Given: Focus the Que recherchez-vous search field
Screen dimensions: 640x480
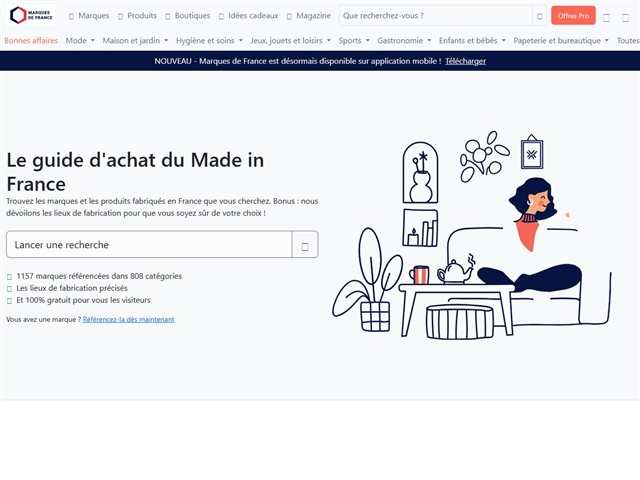Looking at the screenshot, I should (x=436, y=16).
